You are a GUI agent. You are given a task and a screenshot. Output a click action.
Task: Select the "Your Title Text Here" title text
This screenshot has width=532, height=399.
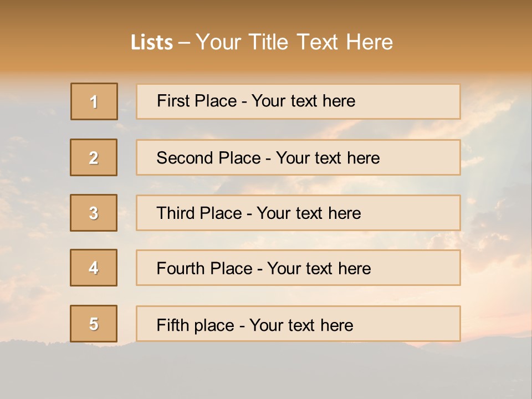click(294, 42)
